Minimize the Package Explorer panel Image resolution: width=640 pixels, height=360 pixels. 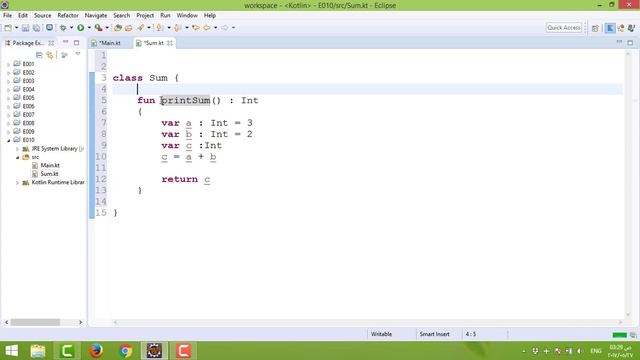pos(65,42)
